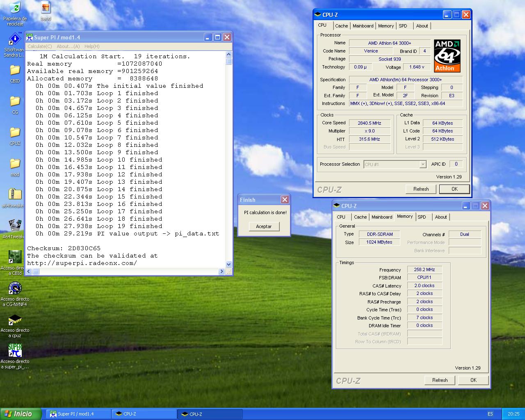
Task: Open the A64Tweaker desktop icon
Action: click(x=15, y=226)
